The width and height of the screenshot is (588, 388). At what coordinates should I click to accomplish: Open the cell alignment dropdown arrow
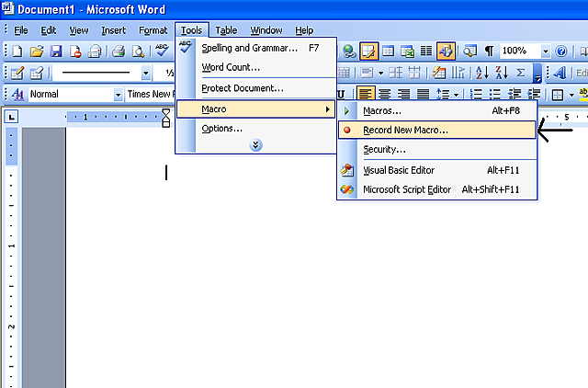click(x=381, y=73)
